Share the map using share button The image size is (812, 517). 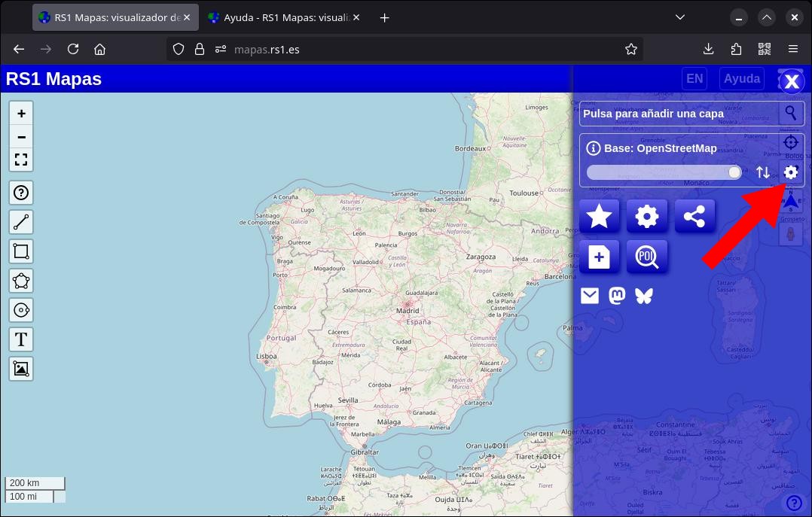694,216
